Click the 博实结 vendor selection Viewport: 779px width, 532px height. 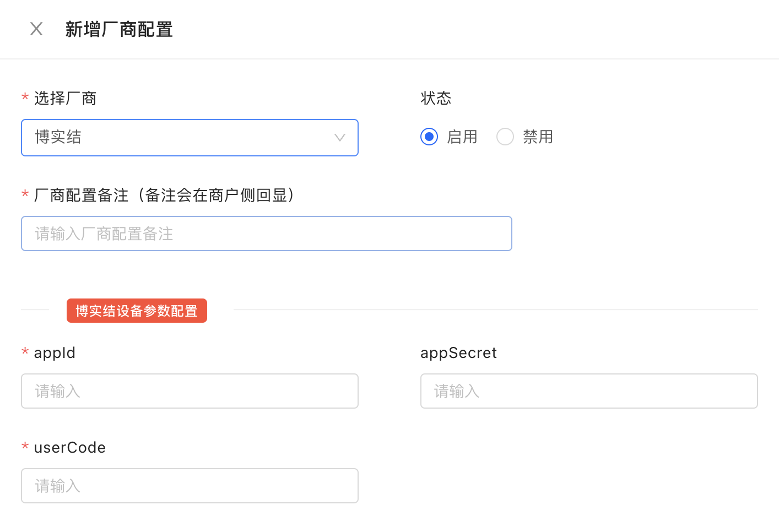tap(58, 138)
